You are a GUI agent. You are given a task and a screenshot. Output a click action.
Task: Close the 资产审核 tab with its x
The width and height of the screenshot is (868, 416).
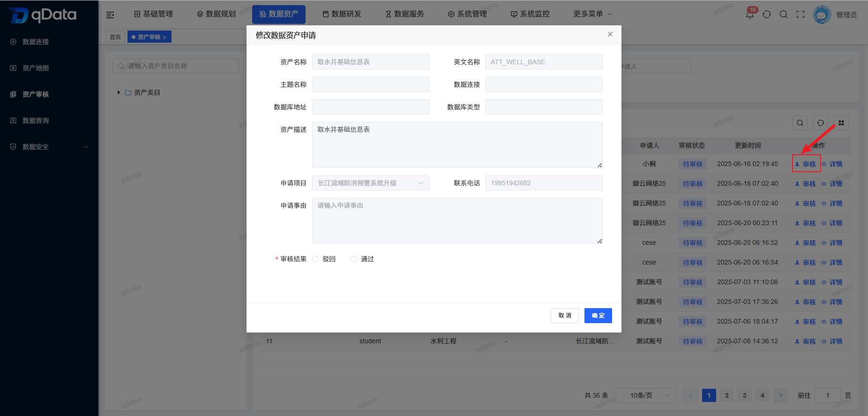tap(165, 38)
